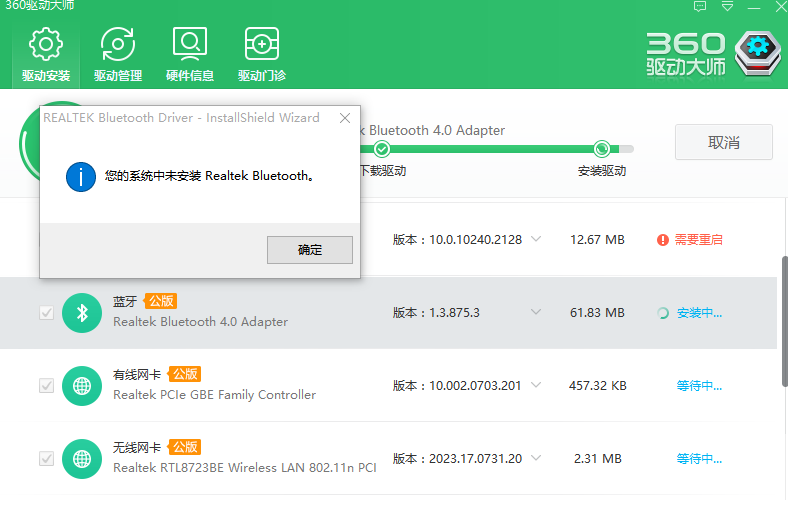
Task: Click the 公版 badge next to 有线网卡
Action: pyautogui.click(x=185, y=374)
